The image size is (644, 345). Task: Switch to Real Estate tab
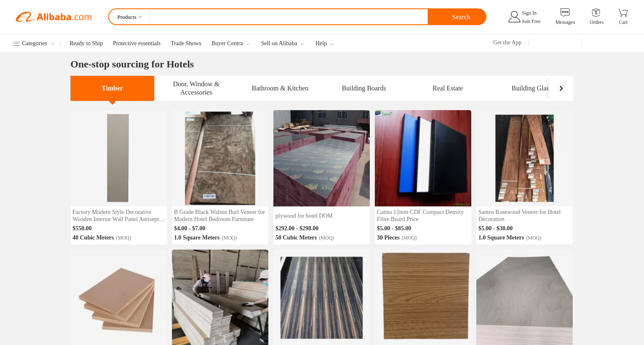click(448, 88)
